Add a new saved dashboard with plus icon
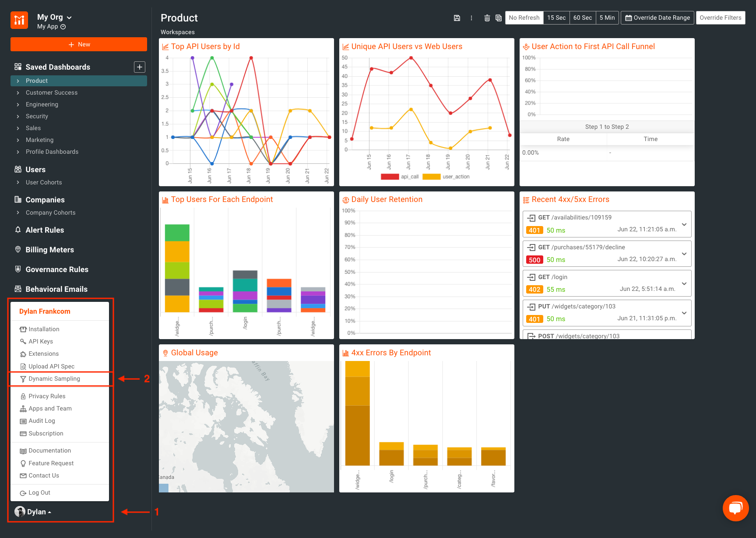Viewport: 756px width, 538px height. [139, 67]
